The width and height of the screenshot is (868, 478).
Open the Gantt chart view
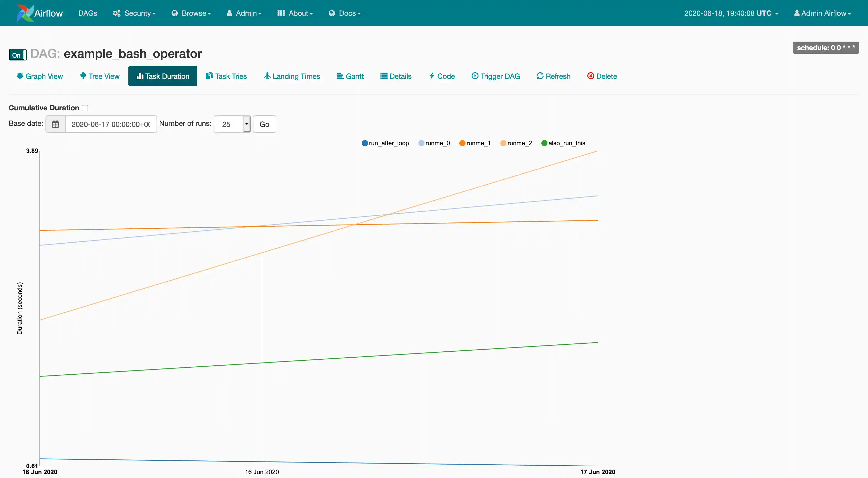click(x=350, y=76)
